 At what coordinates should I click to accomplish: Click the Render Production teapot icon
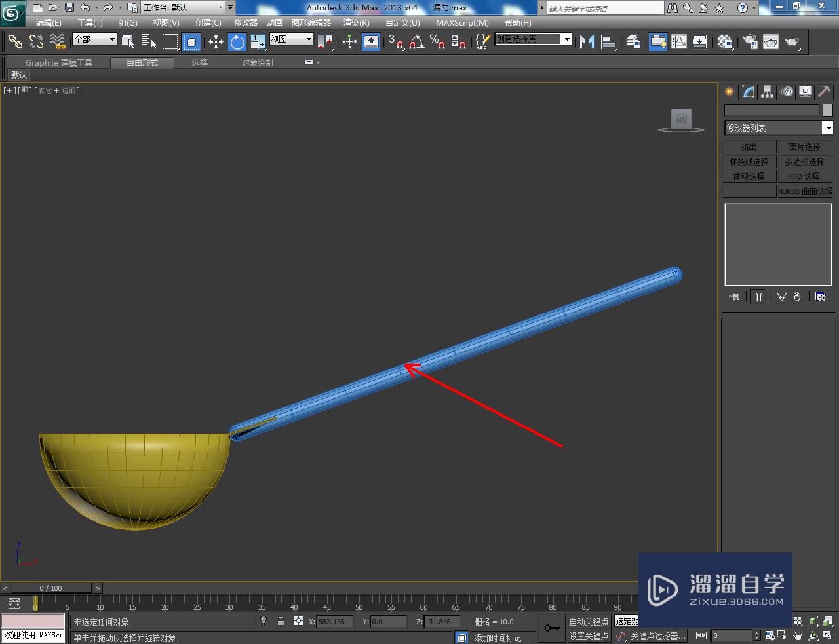coord(792,42)
